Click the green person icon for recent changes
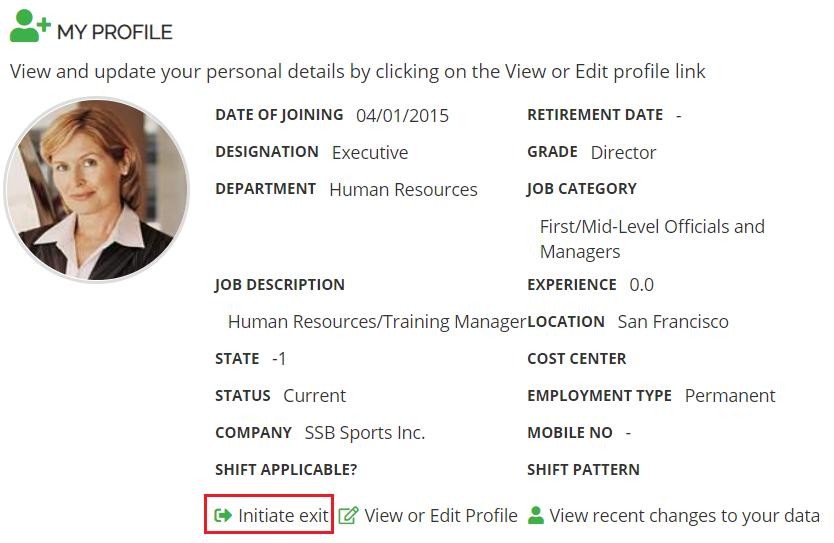Viewport: 834px width, 543px height. coord(536,516)
